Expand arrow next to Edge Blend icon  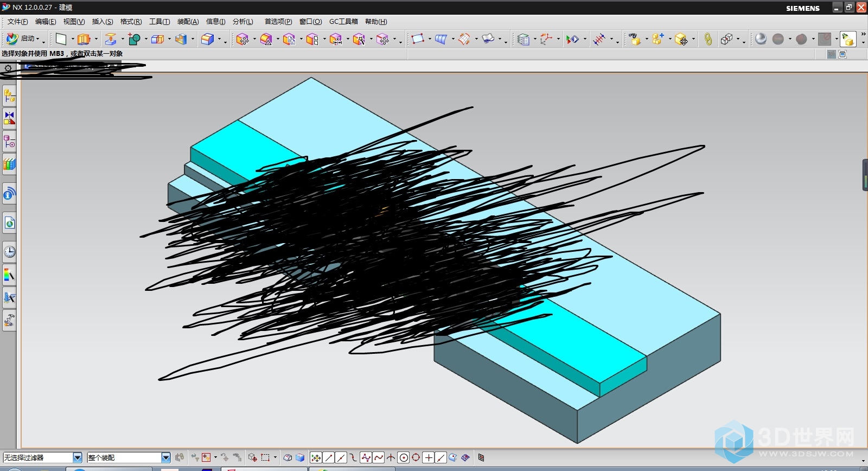[219, 39]
